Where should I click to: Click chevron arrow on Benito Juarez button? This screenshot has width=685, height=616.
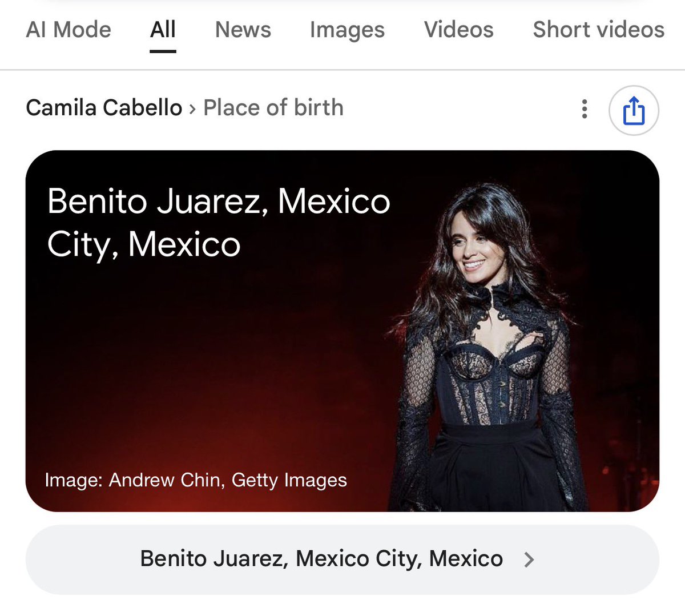click(x=529, y=559)
